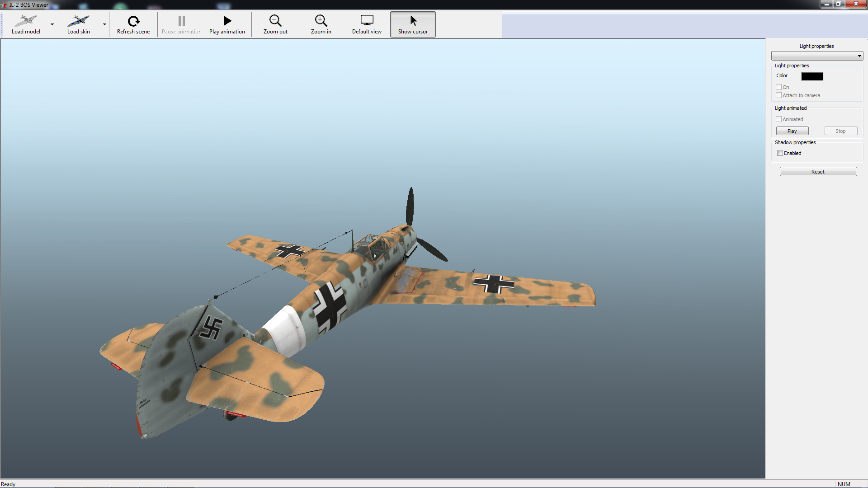The image size is (868, 488).
Task: Click the Reset button
Action: (818, 172)
